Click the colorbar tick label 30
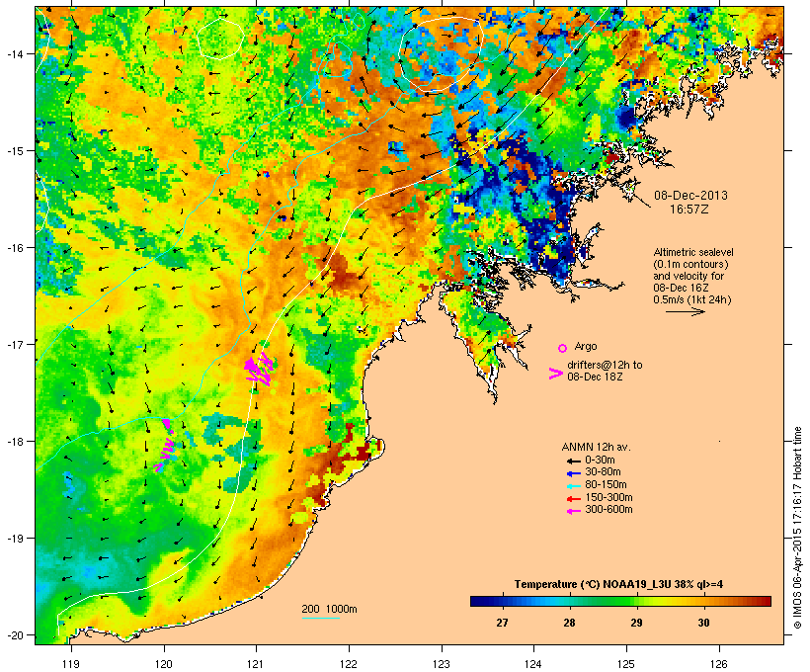 pos(704,623)
